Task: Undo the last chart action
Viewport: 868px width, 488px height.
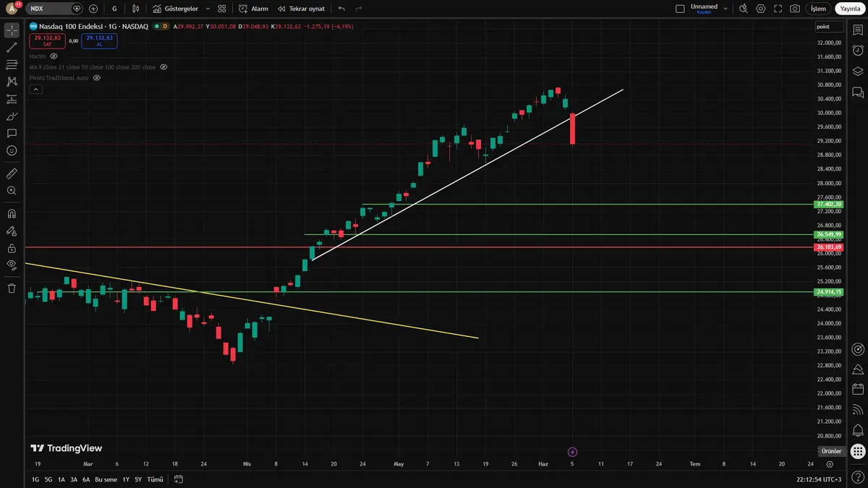Action: pos(341,9)
